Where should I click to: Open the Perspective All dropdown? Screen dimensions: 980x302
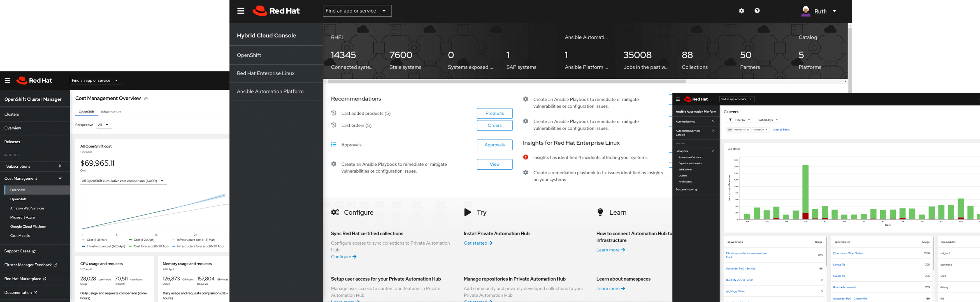pyautogui.click(x=103, y=125)
